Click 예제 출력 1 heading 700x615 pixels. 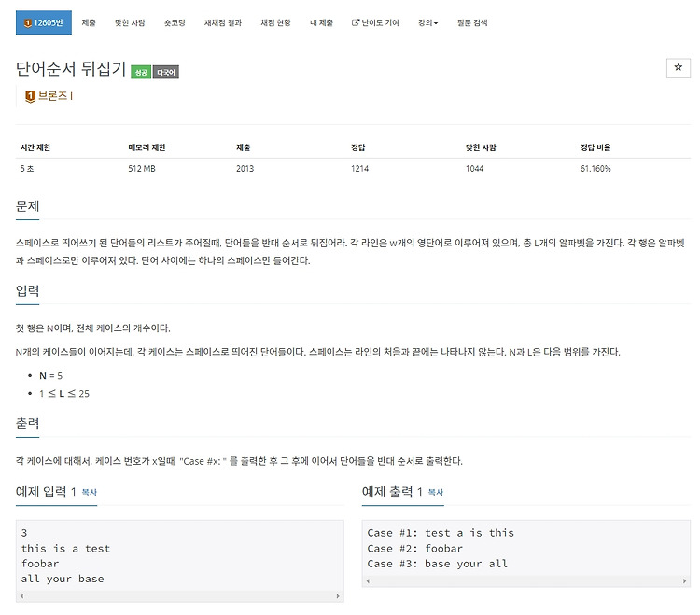point(392,492)
